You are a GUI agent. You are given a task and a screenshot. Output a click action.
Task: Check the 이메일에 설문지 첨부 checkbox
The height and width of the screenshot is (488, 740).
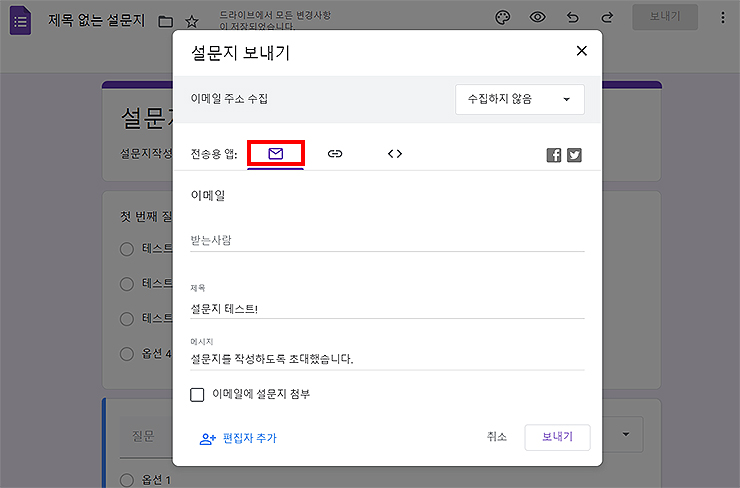[x=197, y=395]
